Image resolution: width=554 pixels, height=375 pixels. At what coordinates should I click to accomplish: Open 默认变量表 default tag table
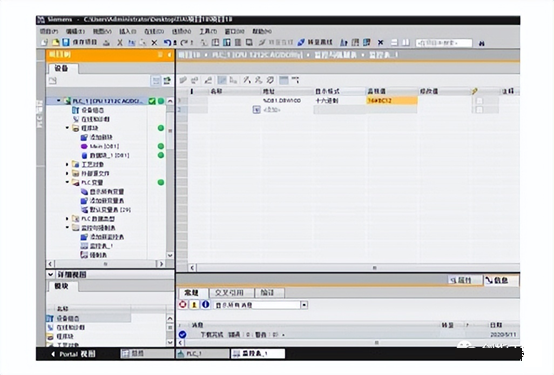click(x=110, y=210)
